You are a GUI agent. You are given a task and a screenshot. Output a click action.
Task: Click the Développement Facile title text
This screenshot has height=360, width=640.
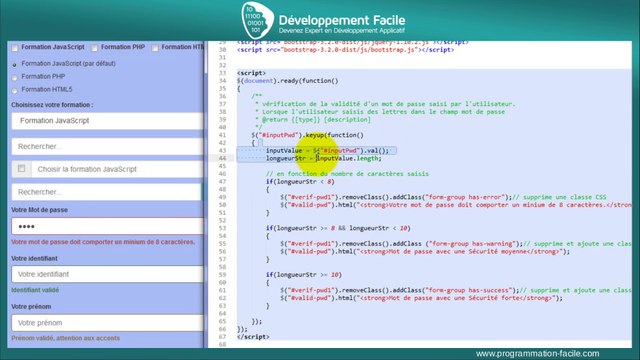point(342,20)
